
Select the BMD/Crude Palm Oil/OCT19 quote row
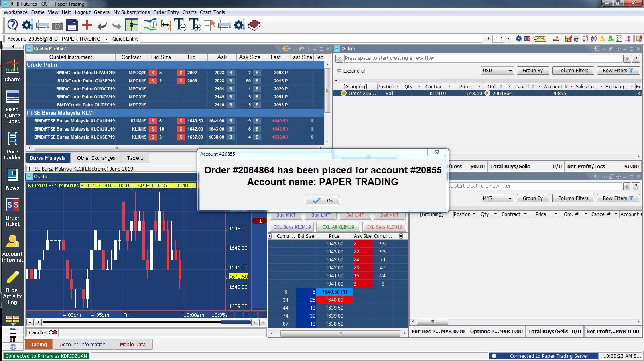(x=175, y=89)
